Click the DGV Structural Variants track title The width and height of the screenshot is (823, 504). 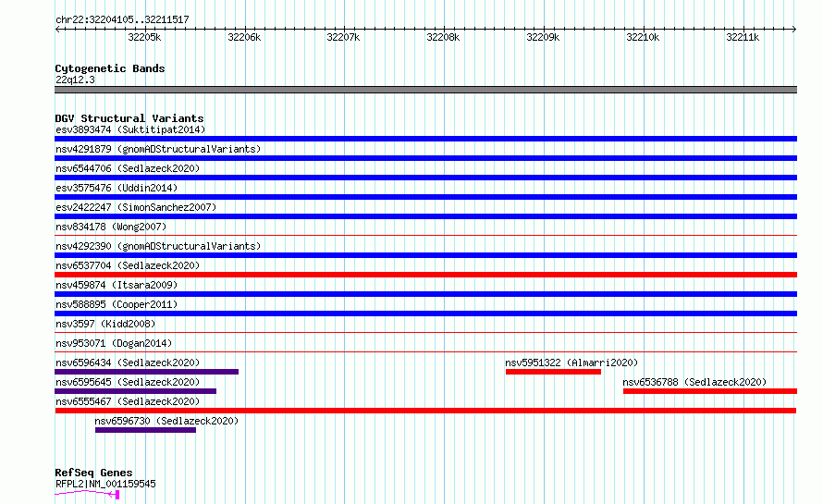[129, 118]
